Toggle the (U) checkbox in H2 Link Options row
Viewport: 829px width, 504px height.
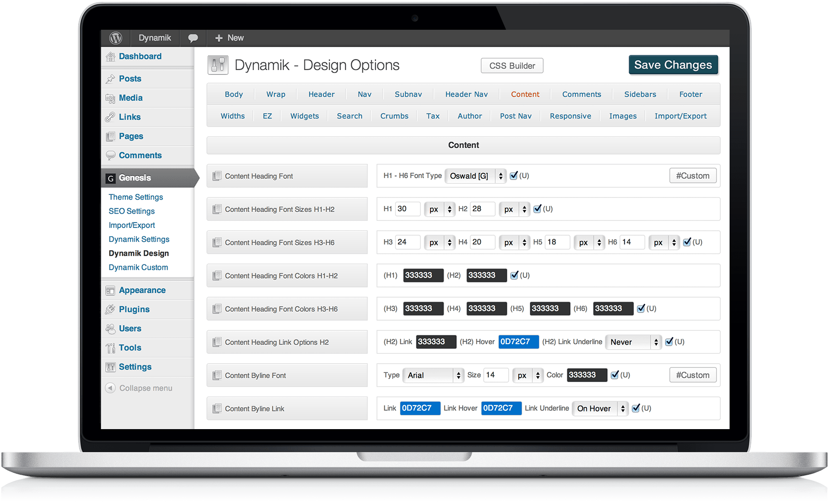[669, 342]
